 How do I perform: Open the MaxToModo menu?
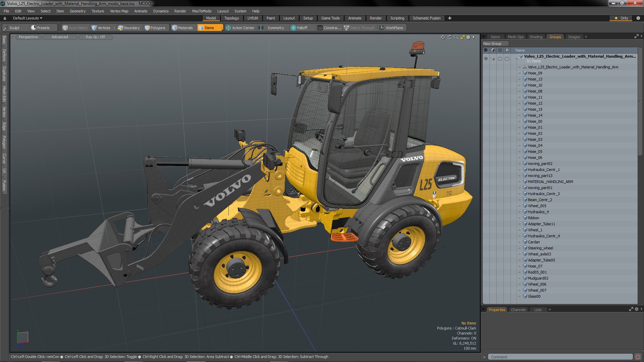point(202,11)
